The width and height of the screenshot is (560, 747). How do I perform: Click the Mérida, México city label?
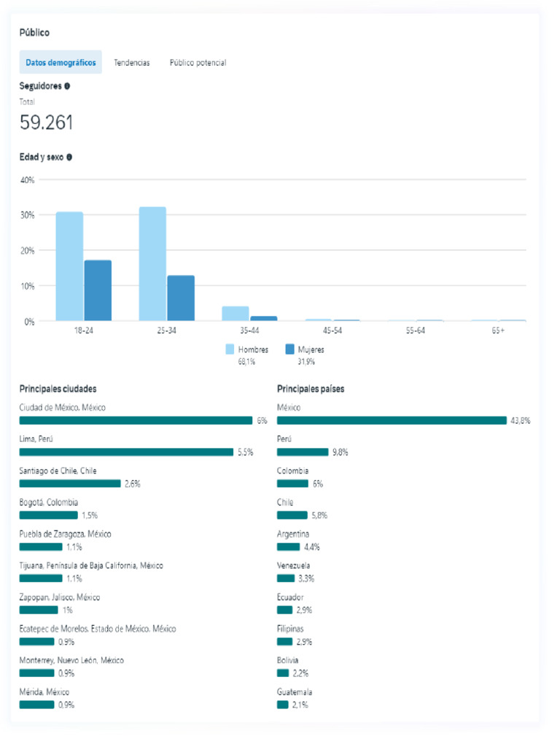44,692
